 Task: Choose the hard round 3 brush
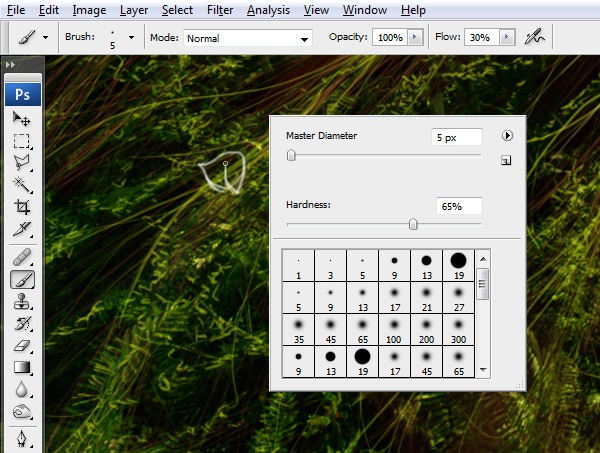click(331, 266)
